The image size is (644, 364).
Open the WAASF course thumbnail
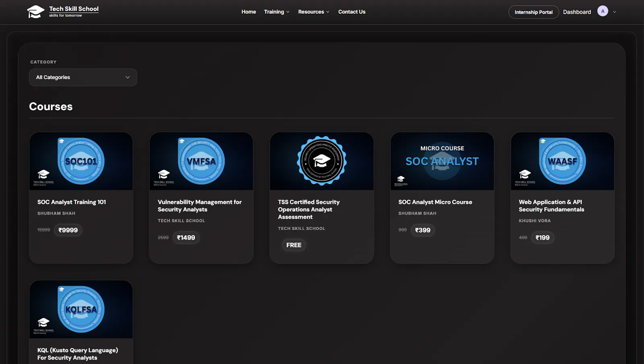pyautogui.click(x=562, y=161)
